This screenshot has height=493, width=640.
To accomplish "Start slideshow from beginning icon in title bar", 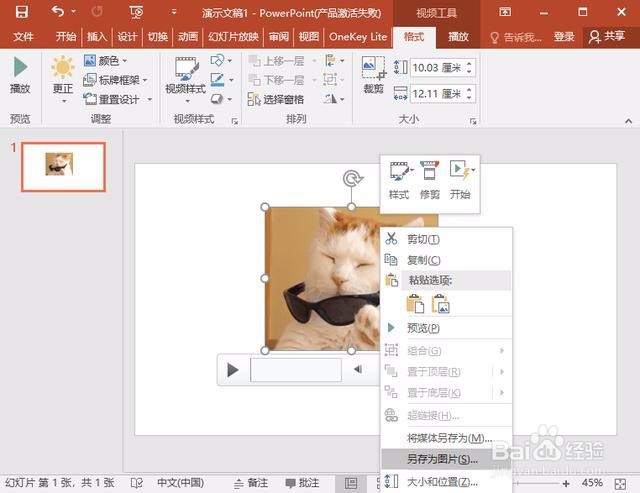I will 137,12.
